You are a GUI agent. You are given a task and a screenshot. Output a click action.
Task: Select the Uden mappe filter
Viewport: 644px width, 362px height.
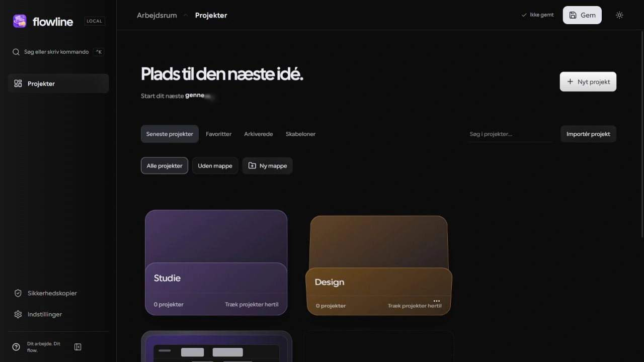click(x=215, y=166)
